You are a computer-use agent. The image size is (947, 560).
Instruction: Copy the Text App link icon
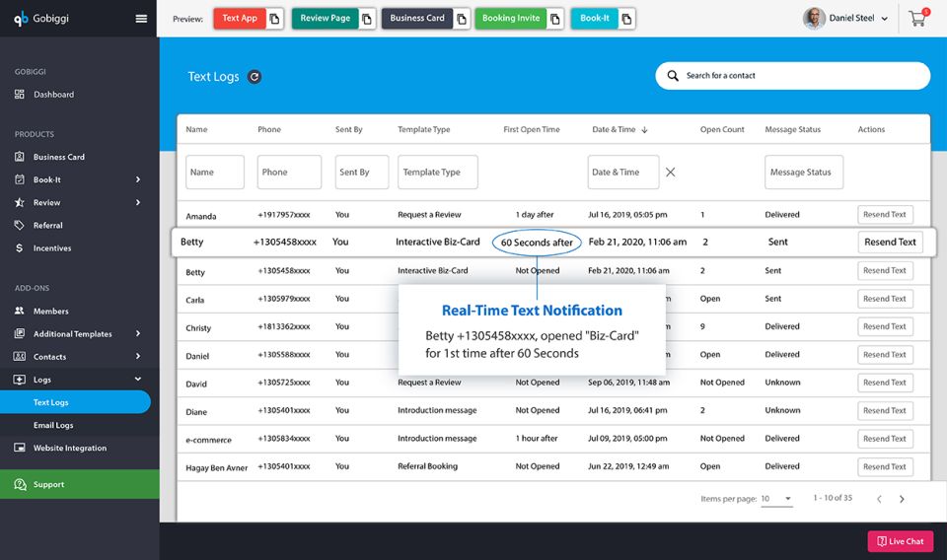[275, 19]
